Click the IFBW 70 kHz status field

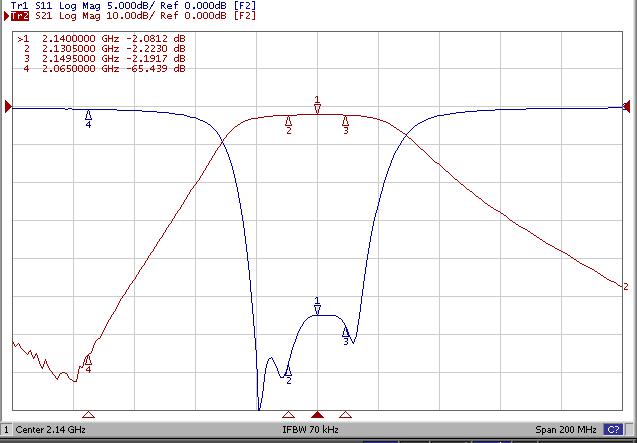point(311,430)
